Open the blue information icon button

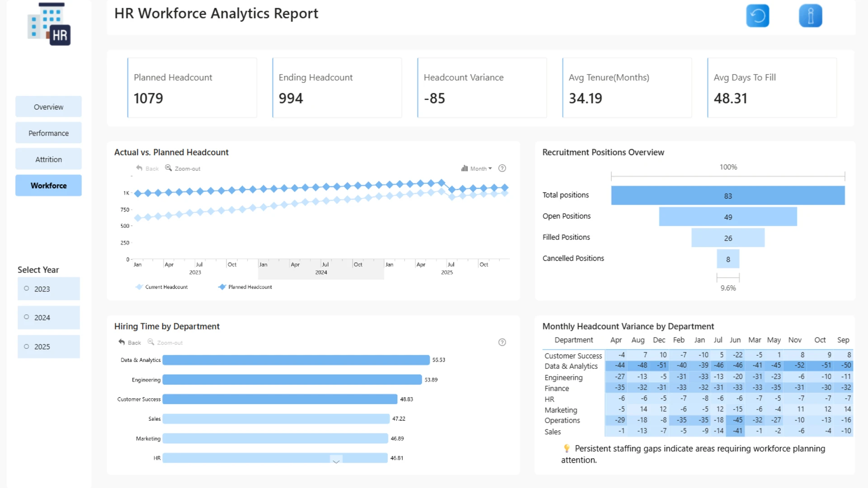(x=811, y=16)
